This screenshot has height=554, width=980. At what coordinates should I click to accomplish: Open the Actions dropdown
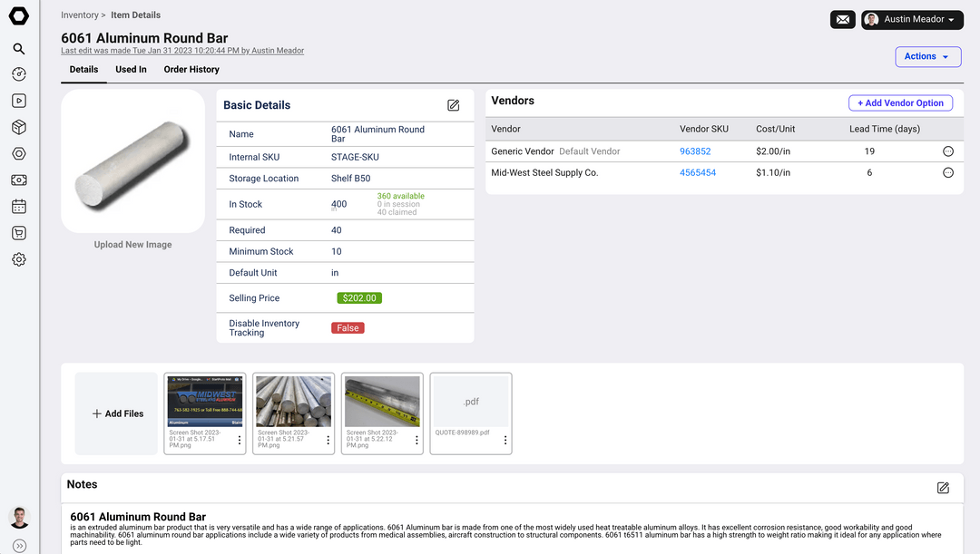click(x=928, y=56)
